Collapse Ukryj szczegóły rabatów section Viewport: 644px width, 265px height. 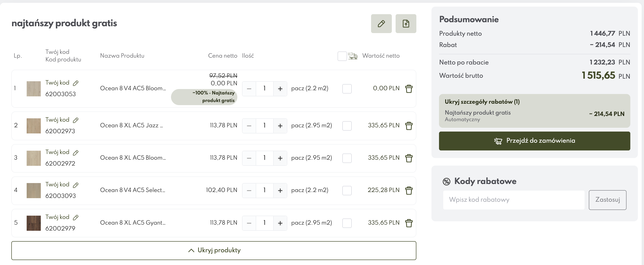click(x=482, y=102)
